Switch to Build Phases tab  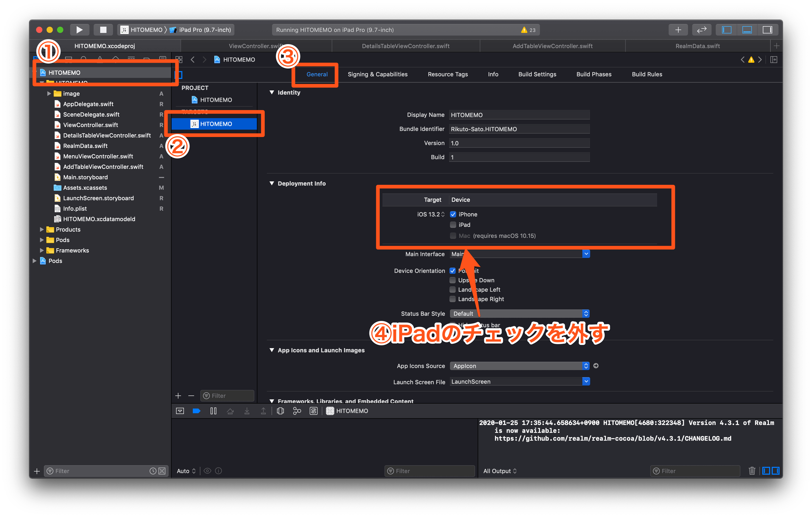(594, 74)
